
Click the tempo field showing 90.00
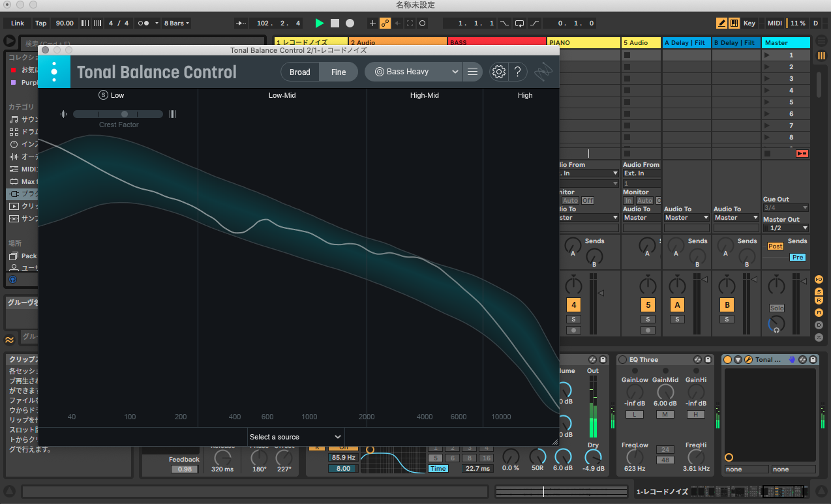[65, 23]
